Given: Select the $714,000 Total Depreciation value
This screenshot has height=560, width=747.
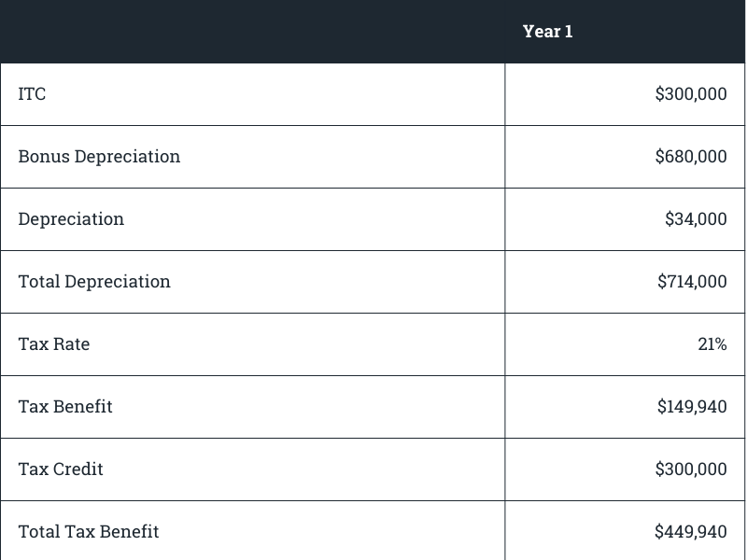Looking at the screenshot, I should (691, 281).
